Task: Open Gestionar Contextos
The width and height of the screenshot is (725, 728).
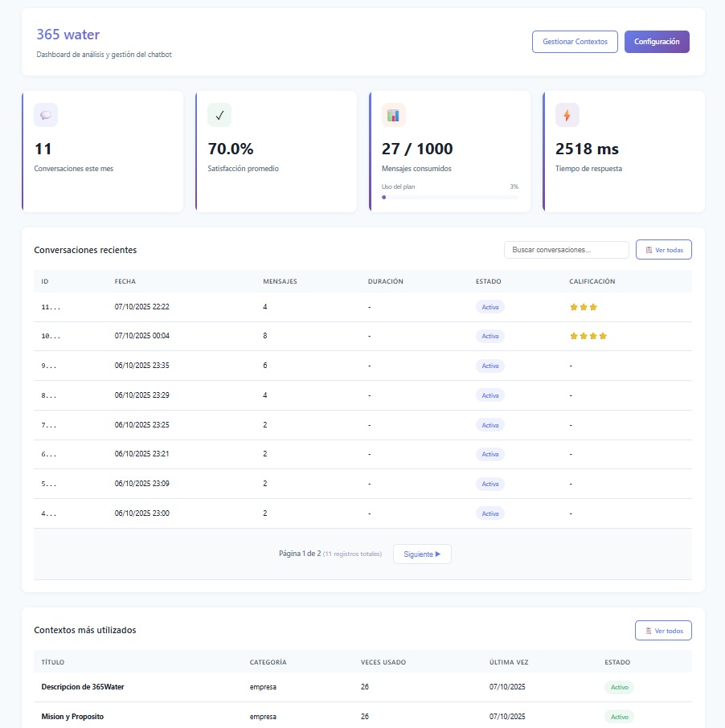Action: (575, 42)
